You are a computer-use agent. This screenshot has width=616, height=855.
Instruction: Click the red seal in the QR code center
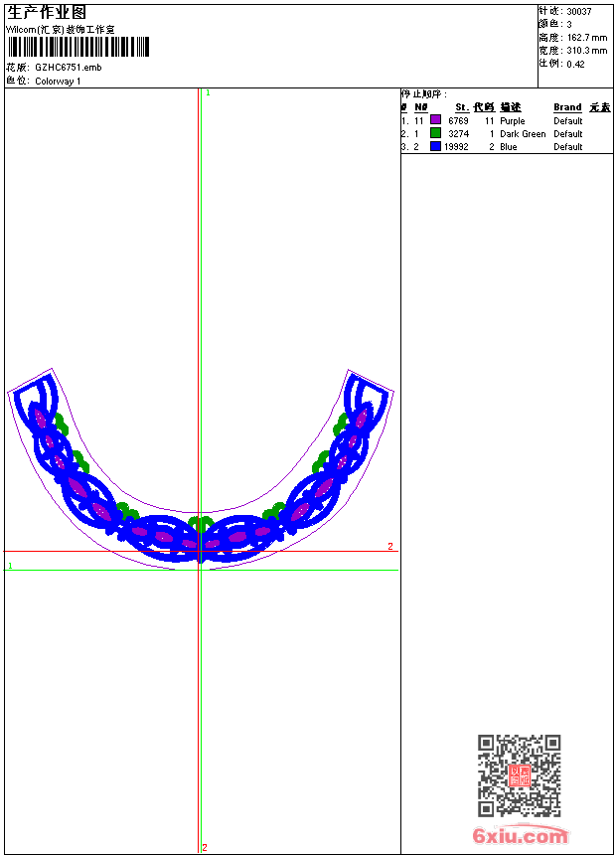coord(519,775)
